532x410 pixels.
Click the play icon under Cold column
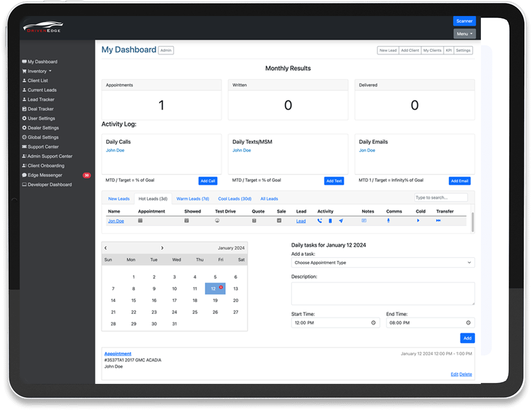pos(418,220)
